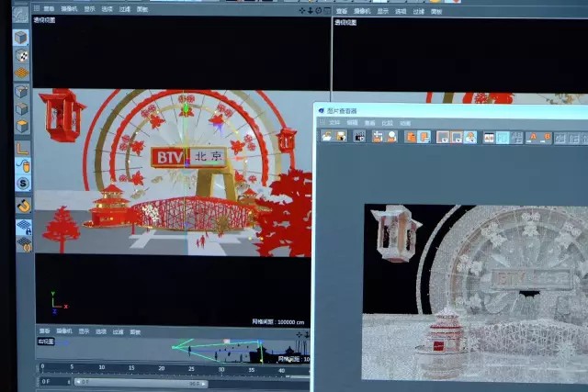Open the 动画 menu in Picture Viewer
The image size is (588, 392).
(x=405, y=123)
